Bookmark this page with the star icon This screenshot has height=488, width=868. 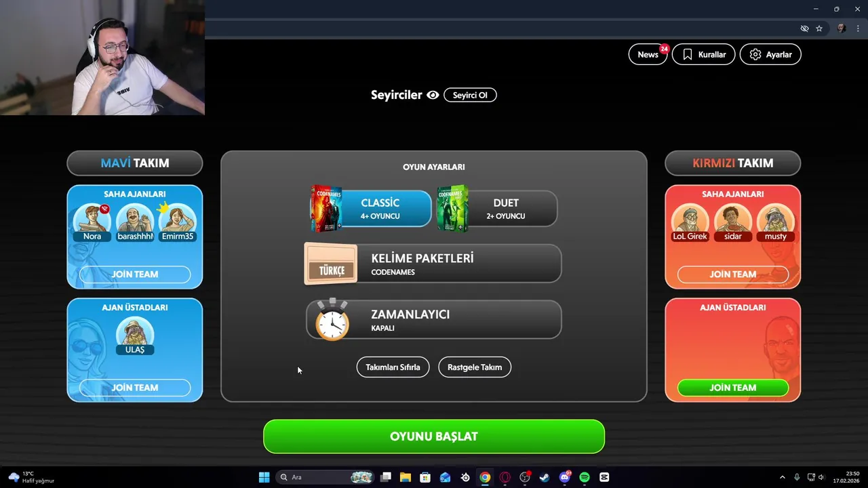[x=819, y=28]
